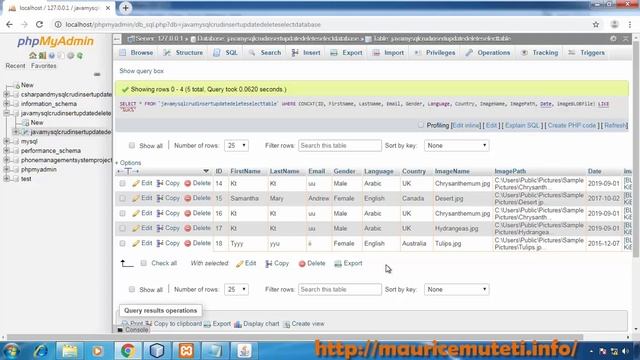The image size is (640, 360).
Task: Click the red Delete icon for row 17
Action: point(188,228)
